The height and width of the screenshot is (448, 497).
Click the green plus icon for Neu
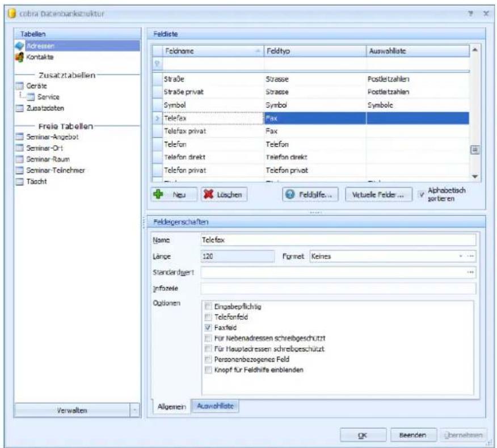(158, 194)
